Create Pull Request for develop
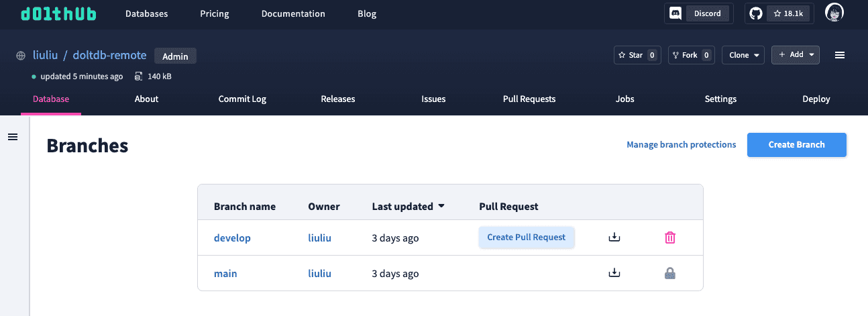Viewport: 868px width, 316px height. coord(527,238)
